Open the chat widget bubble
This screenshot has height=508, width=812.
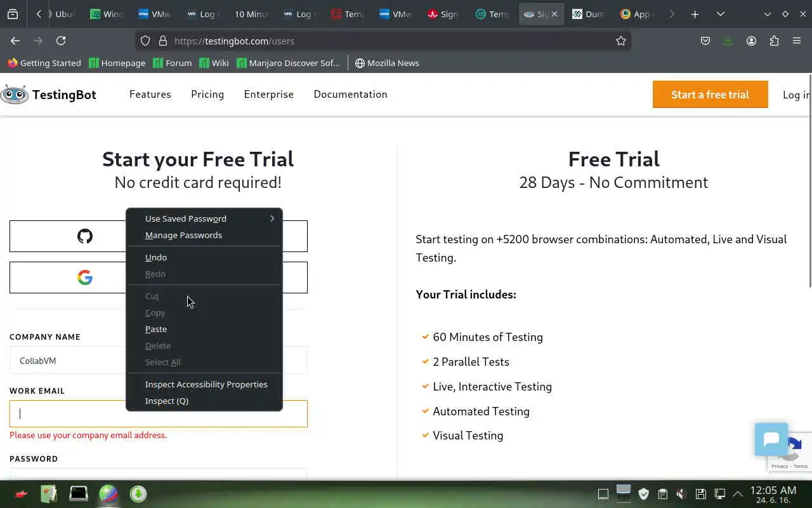[771, 439]
